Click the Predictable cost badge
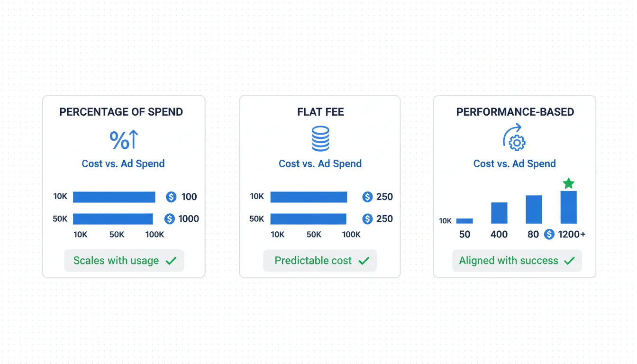Image resolution: width=637 pixels, height=364 pixels. click(320, 261)
